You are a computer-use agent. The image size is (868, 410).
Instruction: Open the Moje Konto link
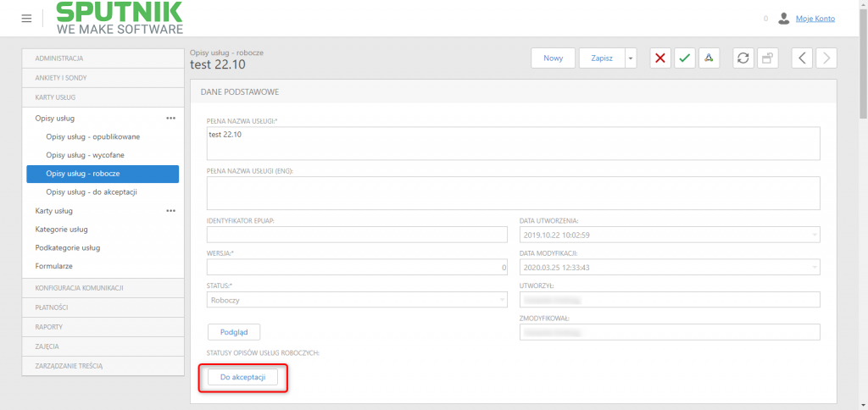(815, 19)
